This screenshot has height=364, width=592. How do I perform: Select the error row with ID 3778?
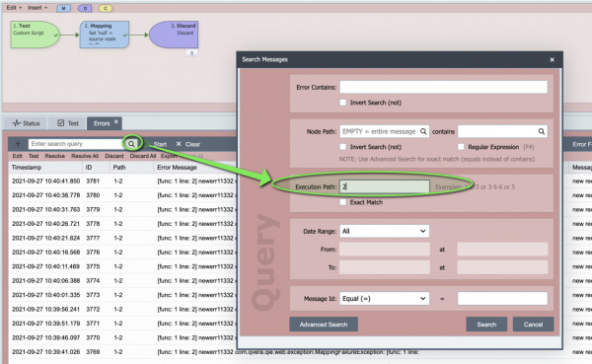click(x=122, y=224)
